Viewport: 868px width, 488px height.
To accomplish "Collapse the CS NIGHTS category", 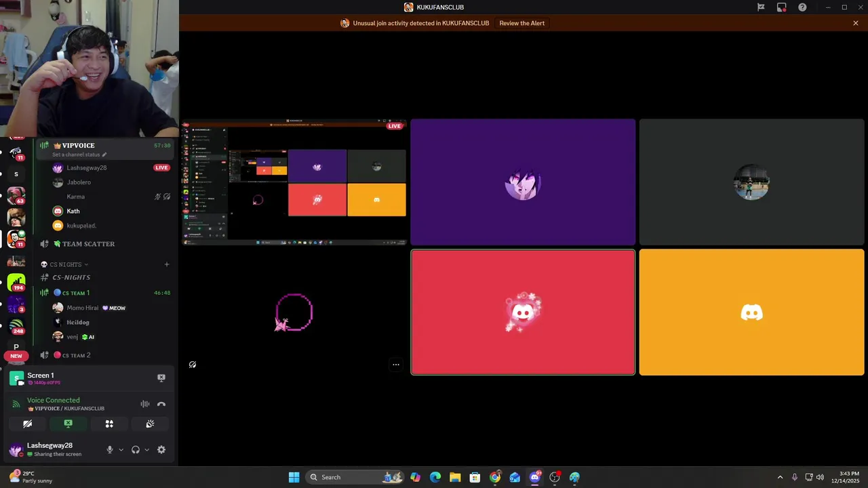I will click(65, 264).
